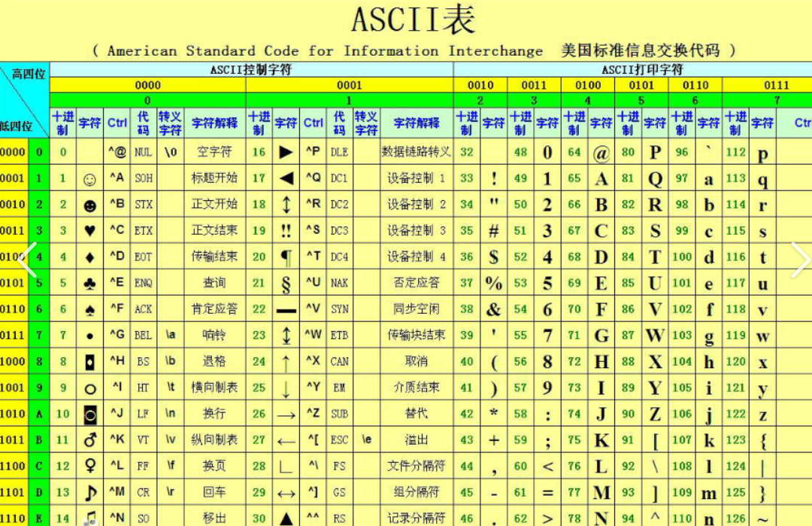Select the "SOH" code cell
Viewport: 812px width, 526px height.
click(143, 178)
